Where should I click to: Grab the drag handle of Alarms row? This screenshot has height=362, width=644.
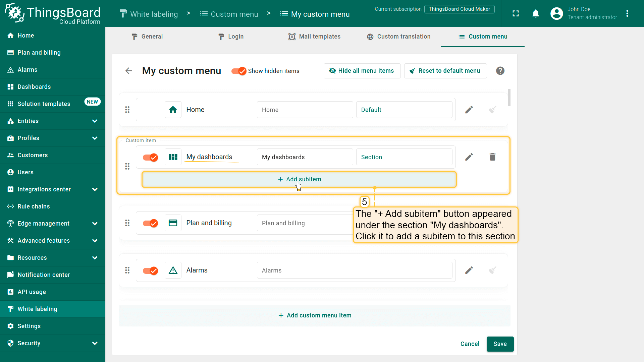127,270
